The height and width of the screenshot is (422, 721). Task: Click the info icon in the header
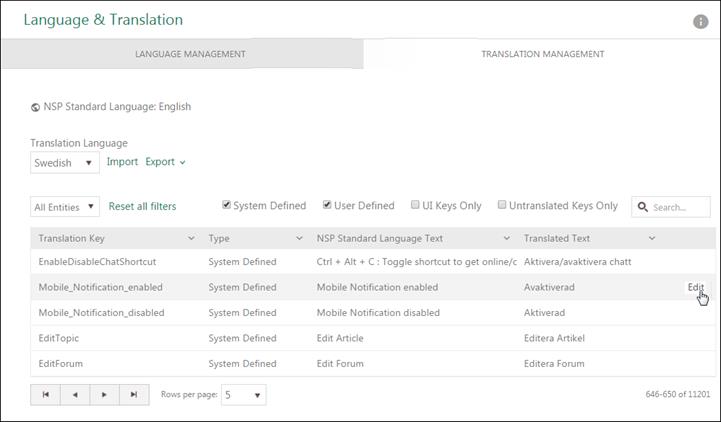click(700, 22)
